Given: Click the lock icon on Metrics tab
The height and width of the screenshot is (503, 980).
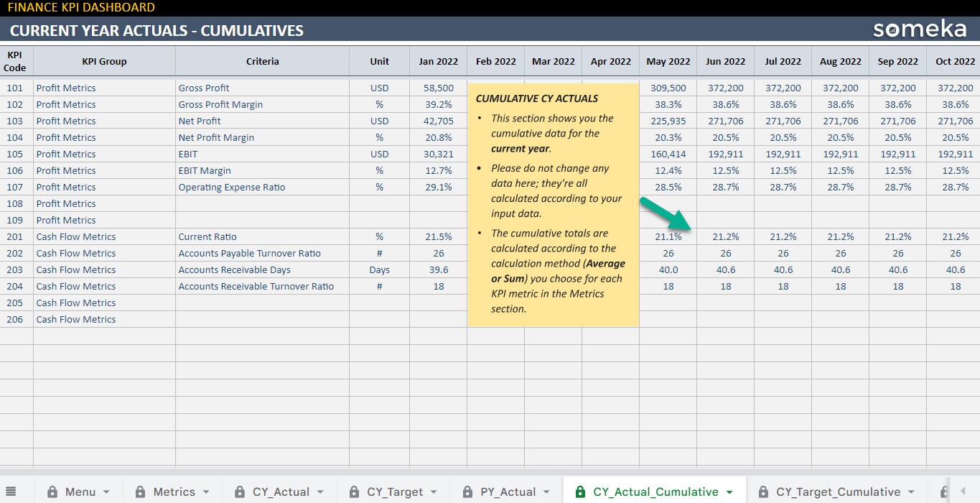Looking at the screenshot, I should 141,492.
